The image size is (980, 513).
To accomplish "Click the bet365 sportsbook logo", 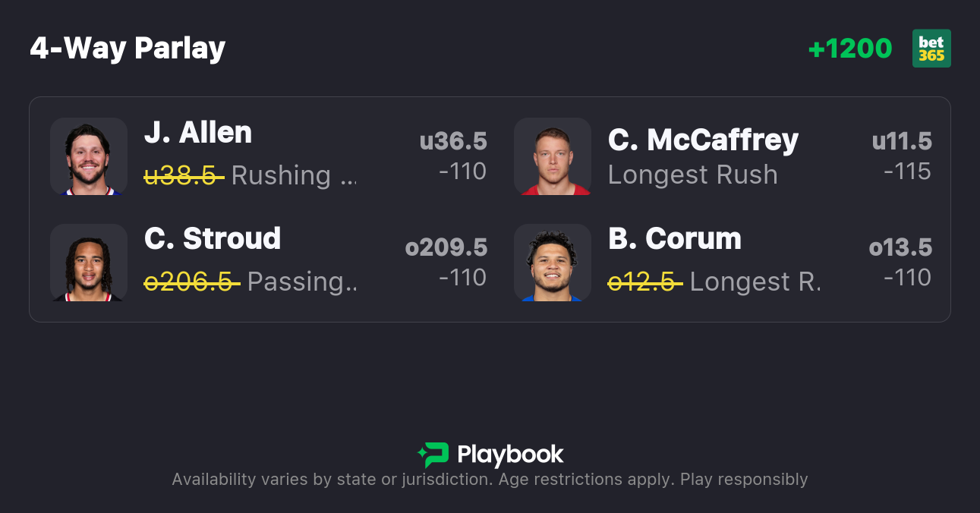I will point(931,49).
